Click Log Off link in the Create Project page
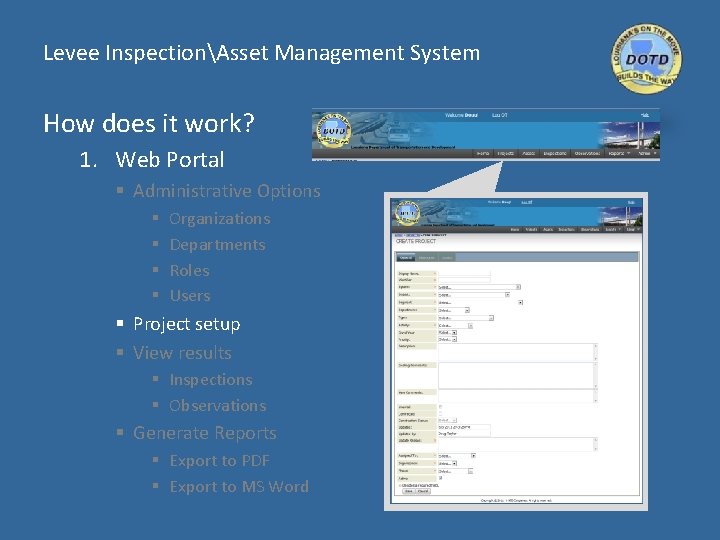Screen dimensions: 720x540 click(527, 202)
